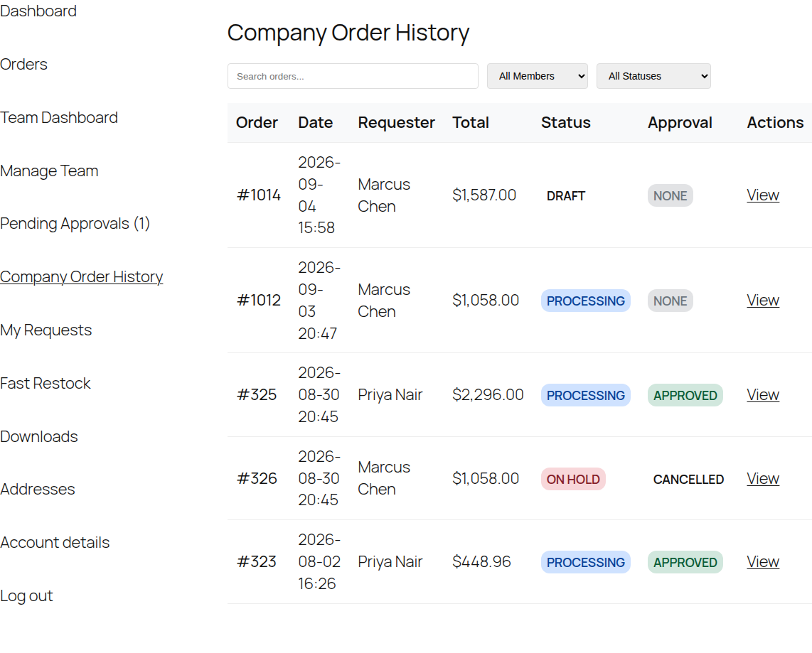Click order number #325
The image size is (812, 653).
(x=257, y=395)
